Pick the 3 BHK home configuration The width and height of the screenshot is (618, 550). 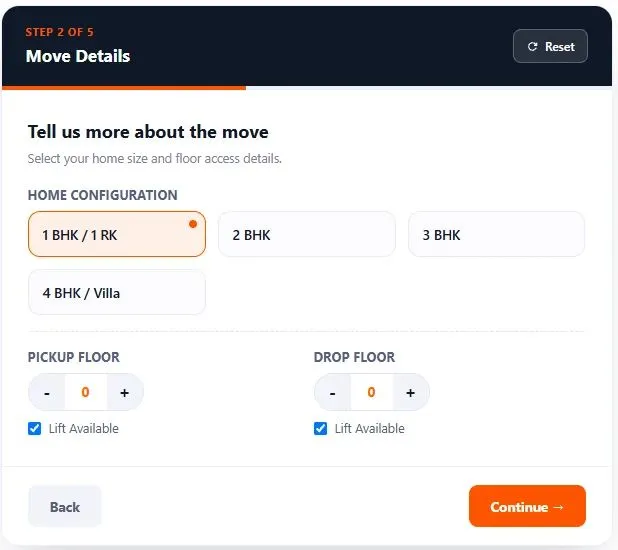497,234
